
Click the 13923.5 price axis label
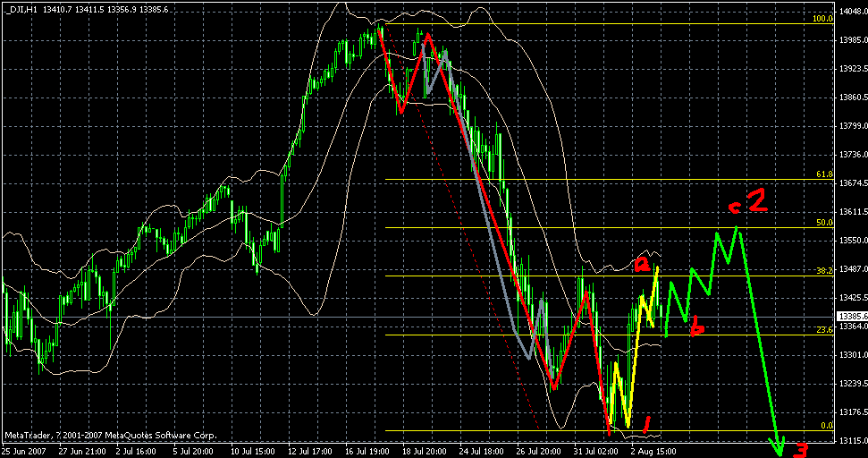(853, 69)
